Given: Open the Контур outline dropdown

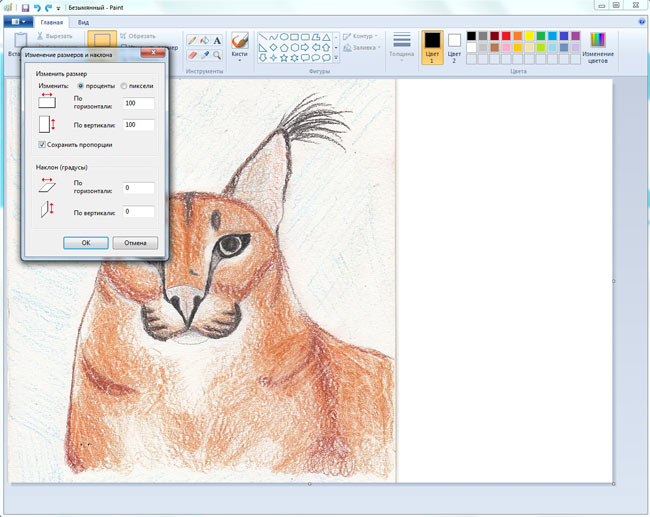Looking at the screenshot, I should point(360,36).
